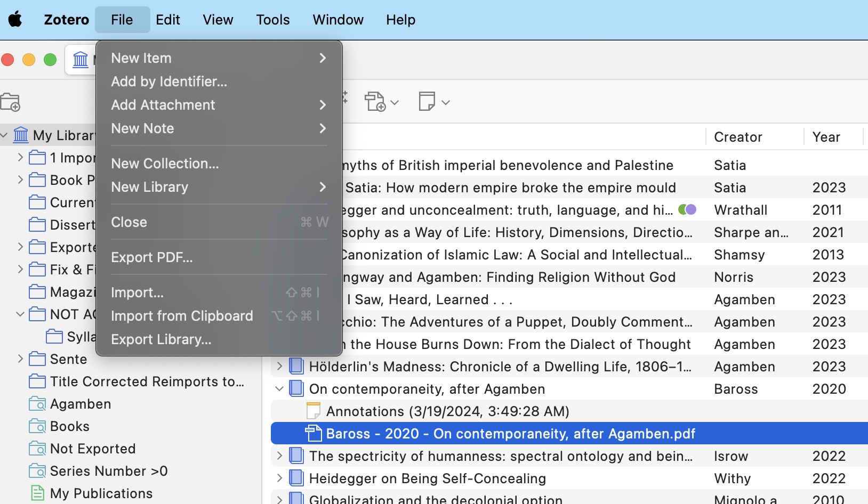
Task: Choose Export PDF... menu entry
Action: click(219, 257)
